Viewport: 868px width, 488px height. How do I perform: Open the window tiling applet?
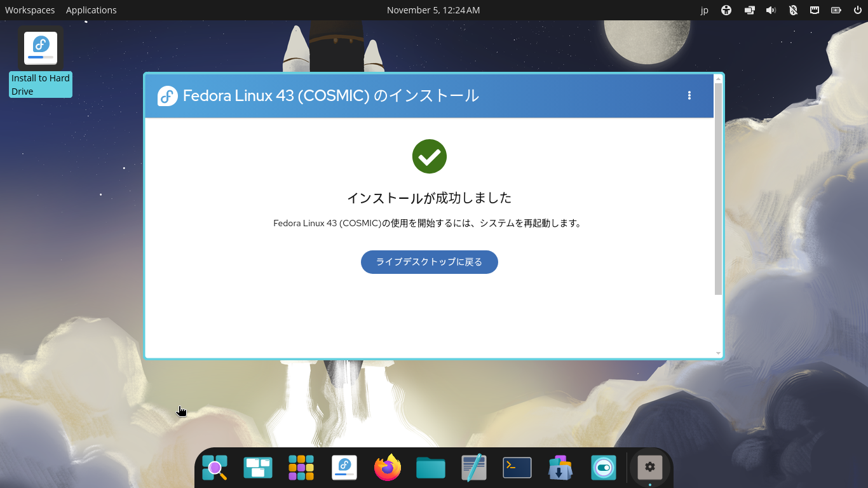(x=750, y=10)
